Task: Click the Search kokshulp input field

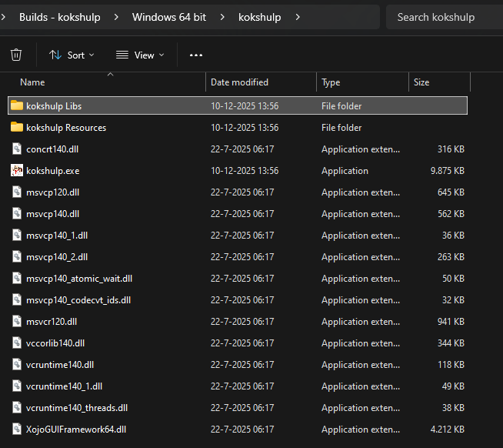Action: coord(444,17)
